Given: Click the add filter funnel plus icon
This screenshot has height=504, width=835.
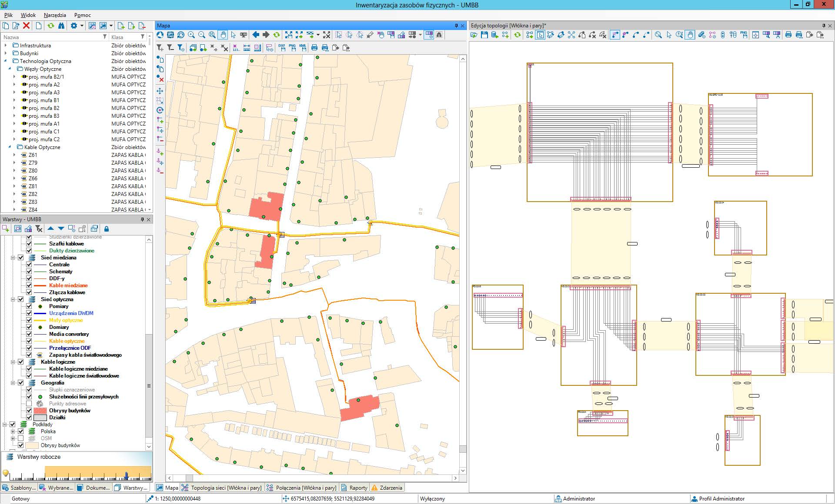Looking at the screenshot, I should click(160, 48).
